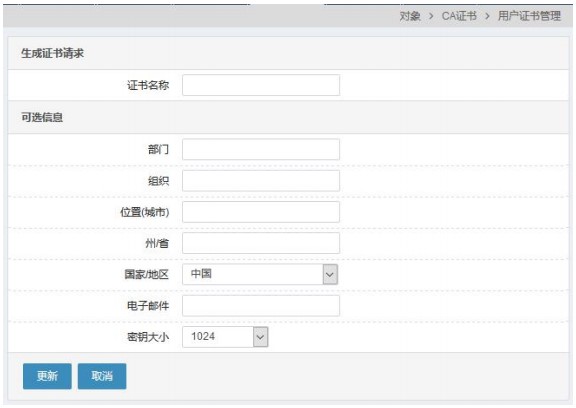Click the 取消 button
The height and width of the screenshot is (408, 576).
click(102, 376)
